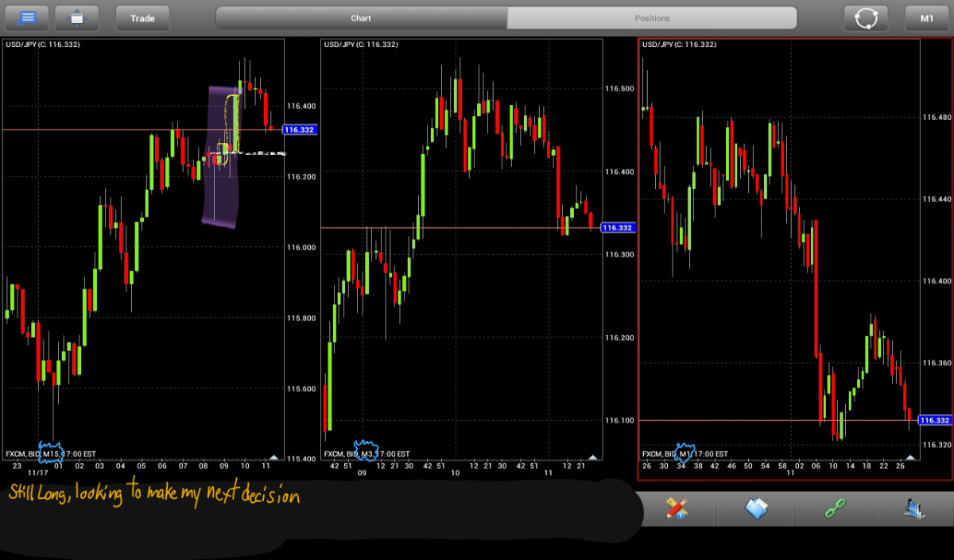
Task: Select the 116.300 axis price value
Action: point(619,254)
